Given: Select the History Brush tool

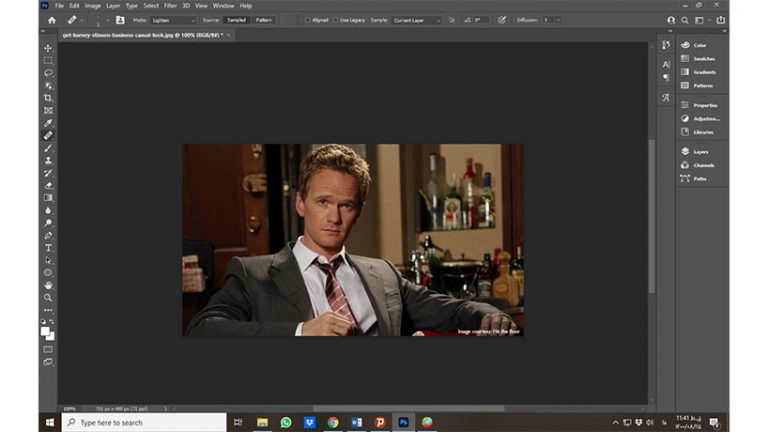Looking at the screenshot, I should tap(48, 173).
